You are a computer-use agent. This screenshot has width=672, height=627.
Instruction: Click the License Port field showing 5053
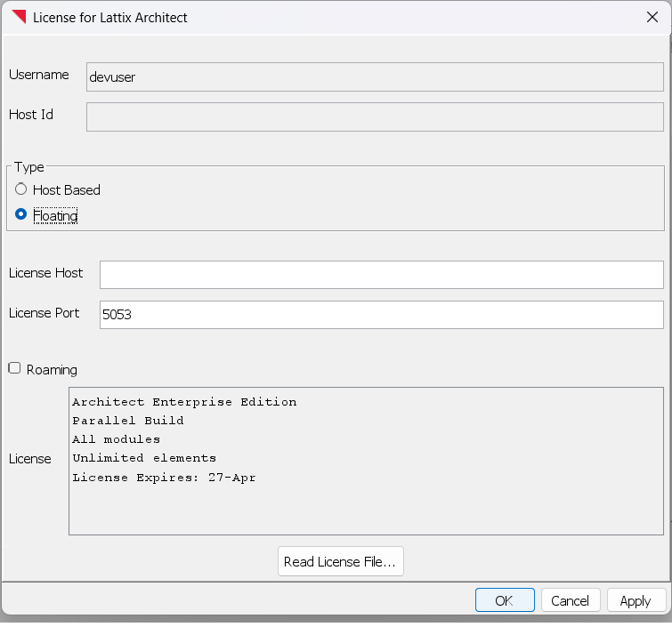pos(382,315)
